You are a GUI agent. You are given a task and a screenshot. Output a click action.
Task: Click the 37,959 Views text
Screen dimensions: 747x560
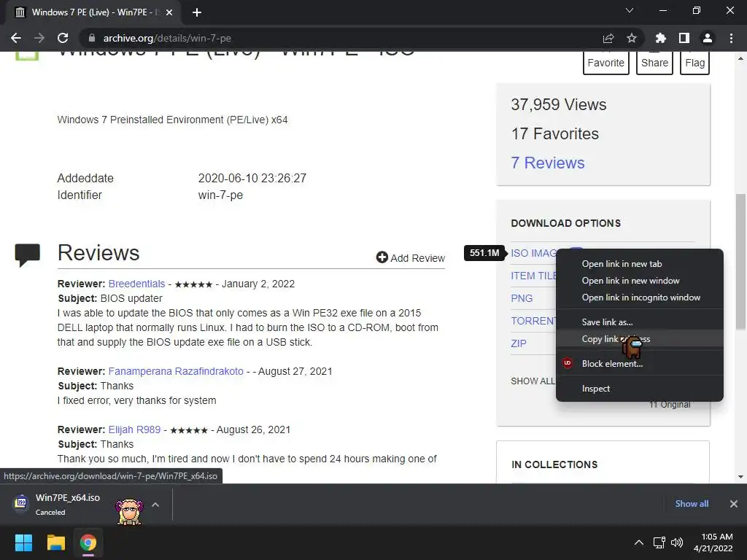558,105
